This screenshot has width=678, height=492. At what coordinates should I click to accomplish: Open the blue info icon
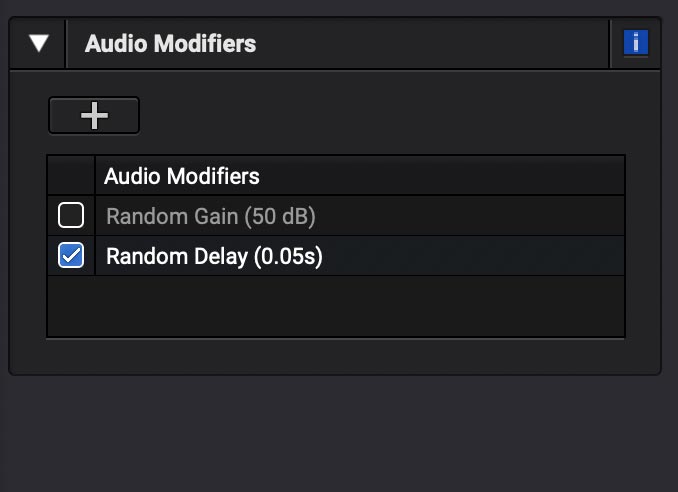[x=635, y=43]
